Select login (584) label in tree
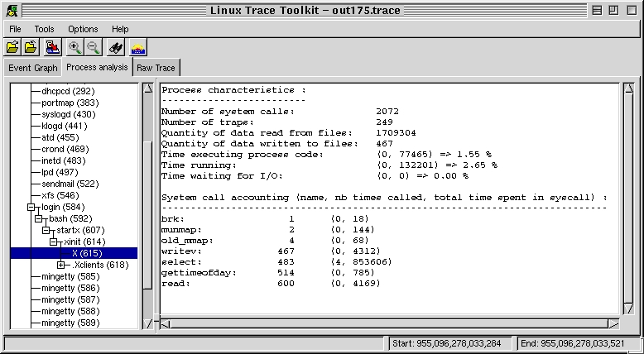The height and width of the screenshot is (354, 644). pos(63,207)
